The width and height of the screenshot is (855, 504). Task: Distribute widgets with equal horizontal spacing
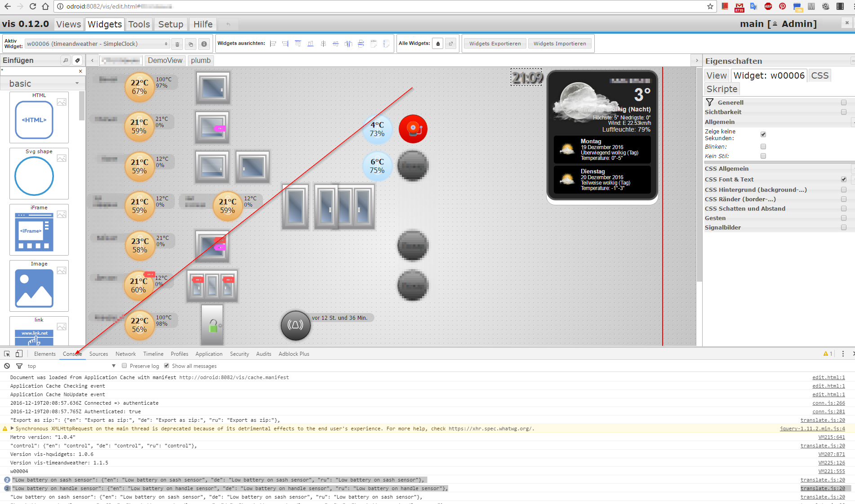[348, 44]
